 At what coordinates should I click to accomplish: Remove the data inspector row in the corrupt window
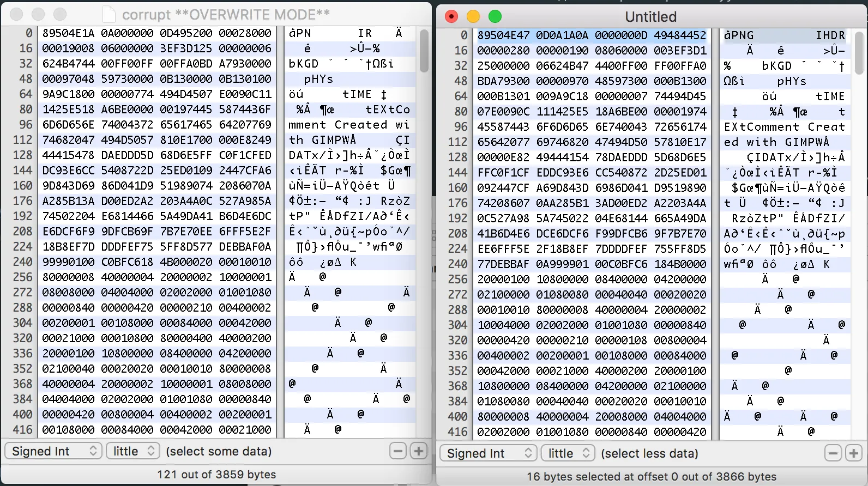coord(399,451)
